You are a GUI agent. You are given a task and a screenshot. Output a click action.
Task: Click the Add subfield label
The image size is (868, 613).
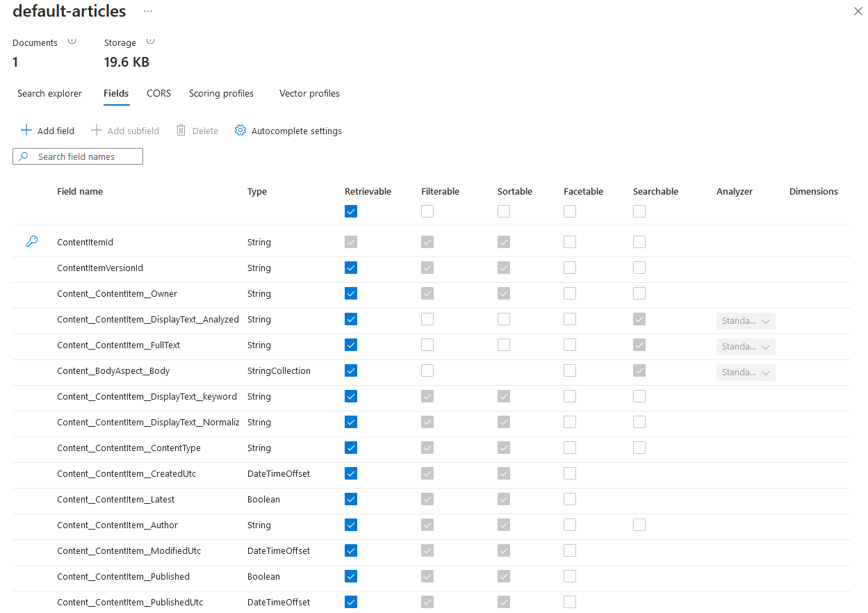(133, 131)
